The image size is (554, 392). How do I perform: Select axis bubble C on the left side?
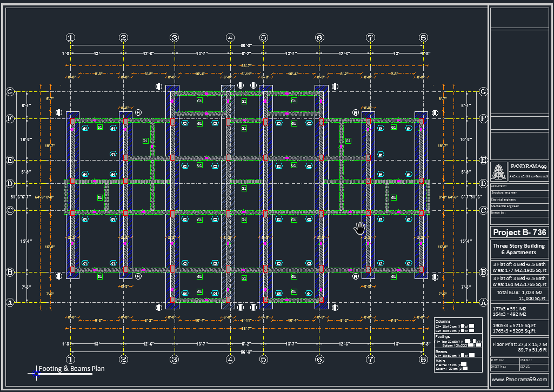(x=10, y=211)
